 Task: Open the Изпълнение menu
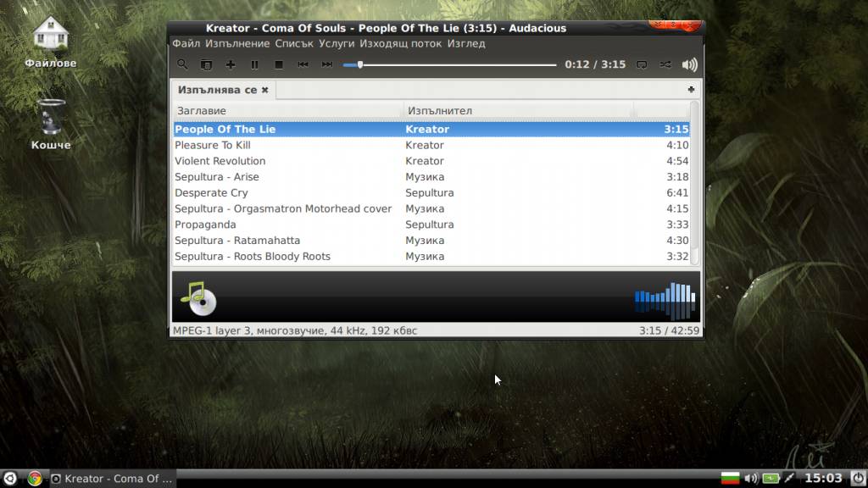[237, 44]
